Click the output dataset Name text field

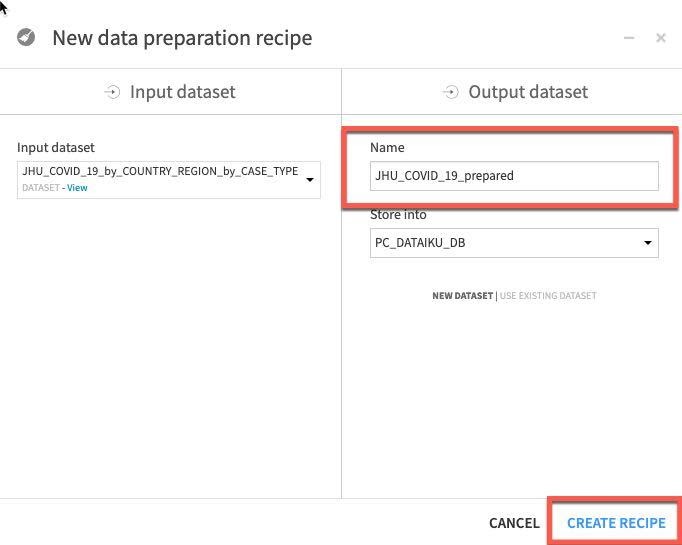pyautogui.click(x=514, y=176)
